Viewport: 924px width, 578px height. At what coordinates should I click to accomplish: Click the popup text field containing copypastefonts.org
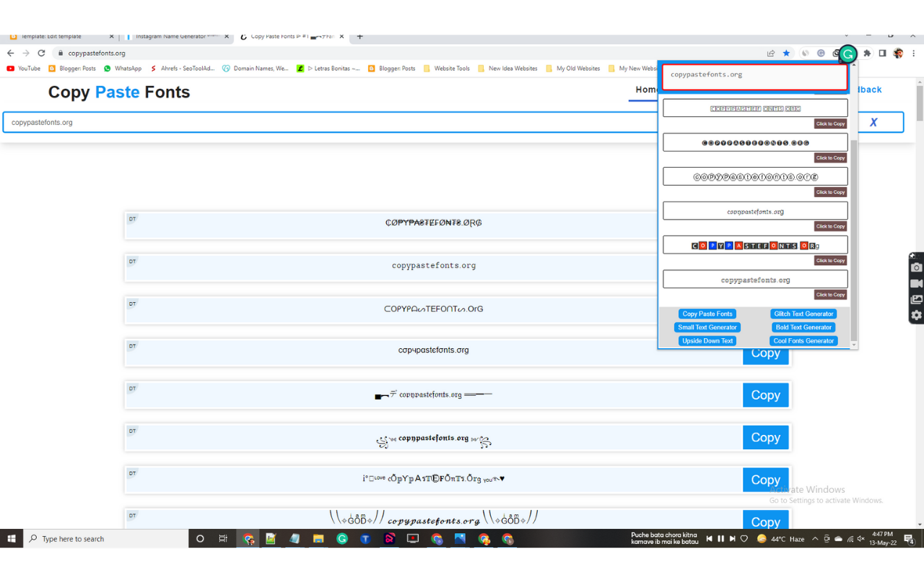coord(754,77)
